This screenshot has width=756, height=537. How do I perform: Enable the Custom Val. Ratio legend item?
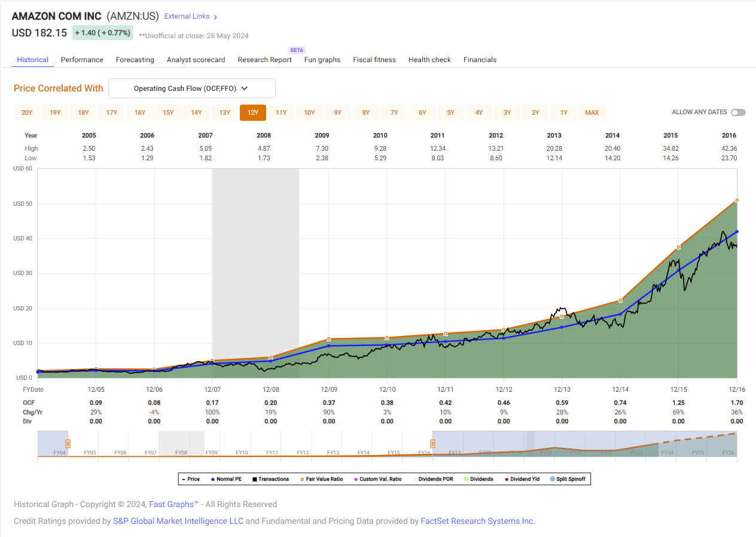pyautogui.click(x=378, y=479)
